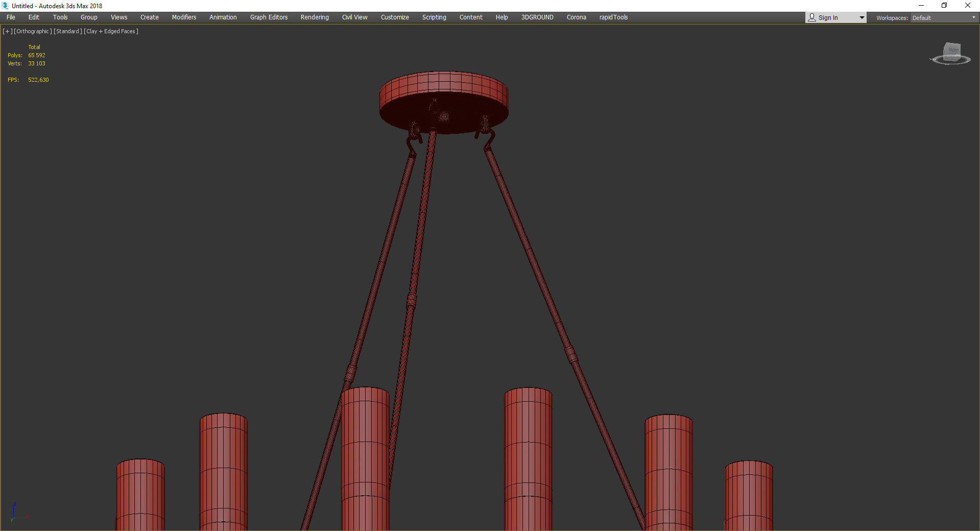This screenshot has width=980, height=531.
Task: Click the Clay + Edged Faces label
Action: [x=111, y=31]
